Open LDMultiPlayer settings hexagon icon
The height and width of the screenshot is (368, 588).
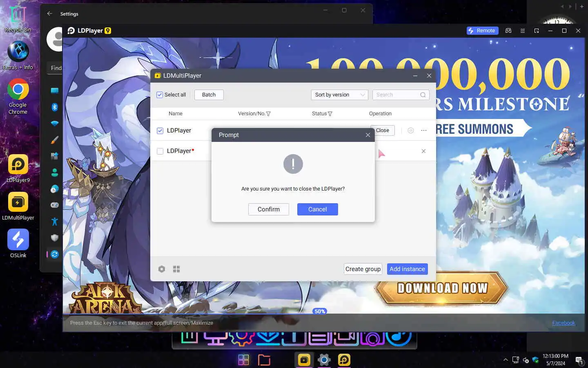point(162,269)
